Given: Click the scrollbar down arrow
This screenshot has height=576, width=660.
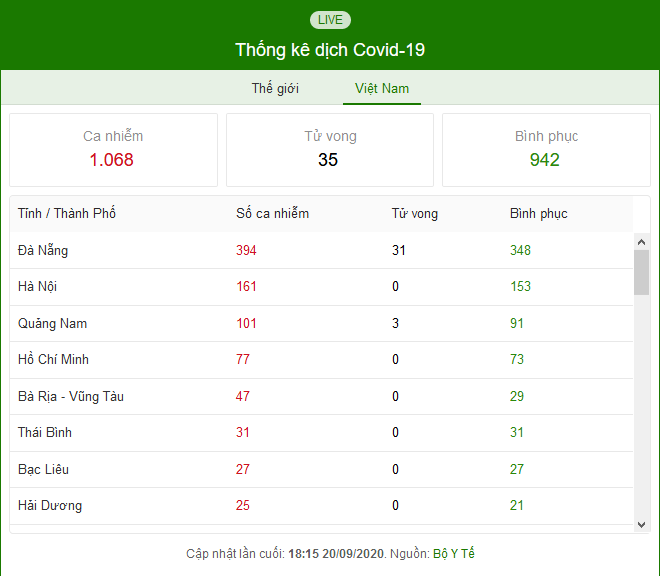Looking at the screenshot, I should pos(641,525).
